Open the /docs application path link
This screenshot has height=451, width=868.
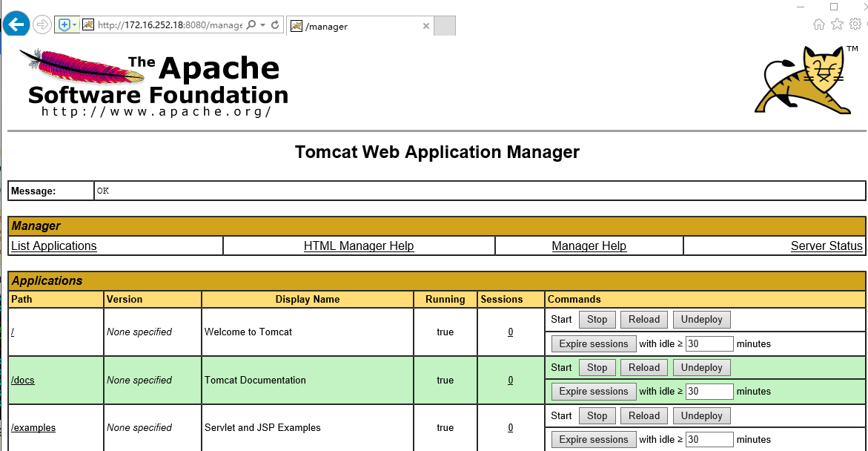23,380
